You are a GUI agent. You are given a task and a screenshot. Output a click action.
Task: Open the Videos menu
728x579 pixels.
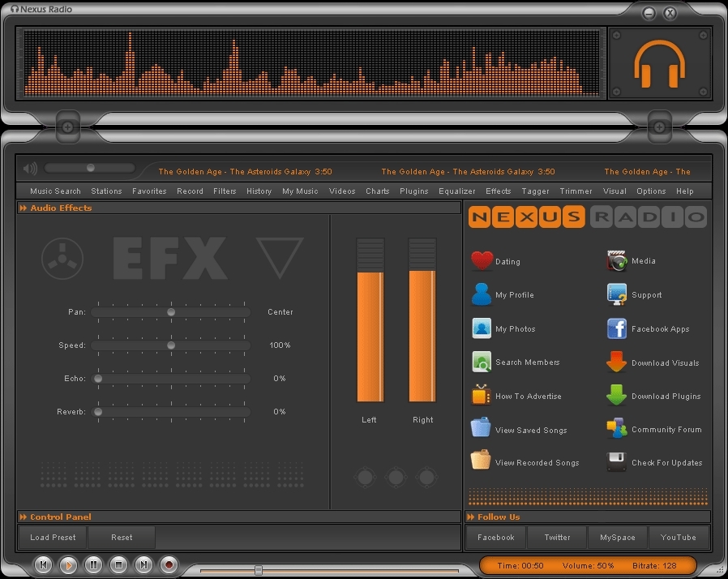[x=342, y=191]
